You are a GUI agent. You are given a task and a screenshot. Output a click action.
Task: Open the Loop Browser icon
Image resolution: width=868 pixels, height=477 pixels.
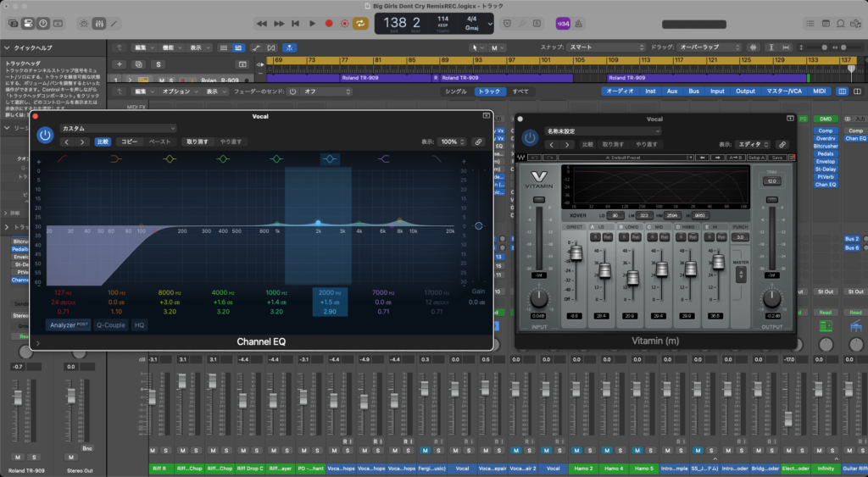840,23
